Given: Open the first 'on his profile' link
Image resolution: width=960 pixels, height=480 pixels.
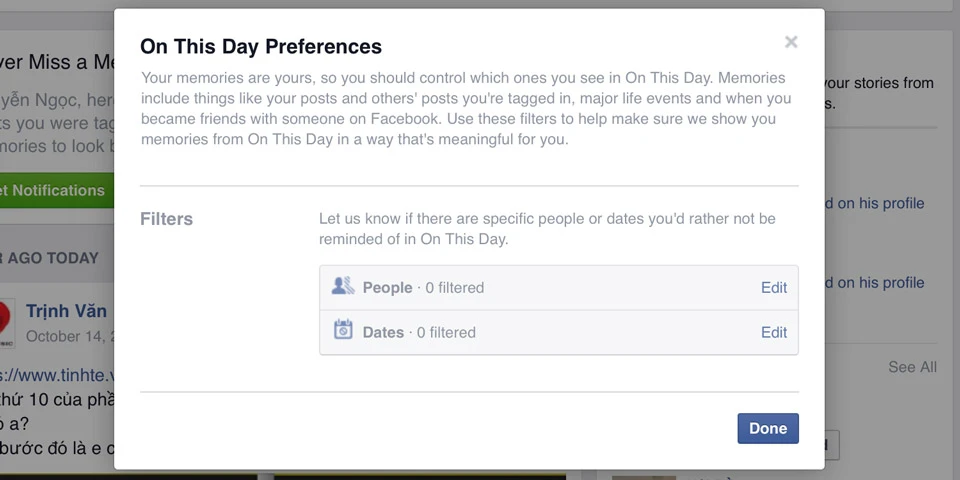Looking at the screenshot, I should 874,203.
